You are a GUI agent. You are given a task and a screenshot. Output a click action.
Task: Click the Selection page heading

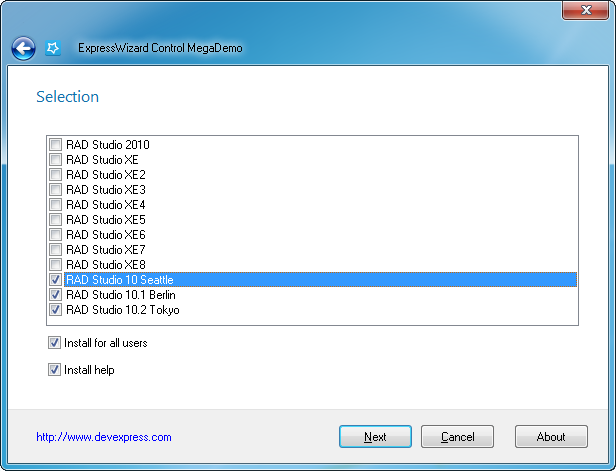click(68, 97)
